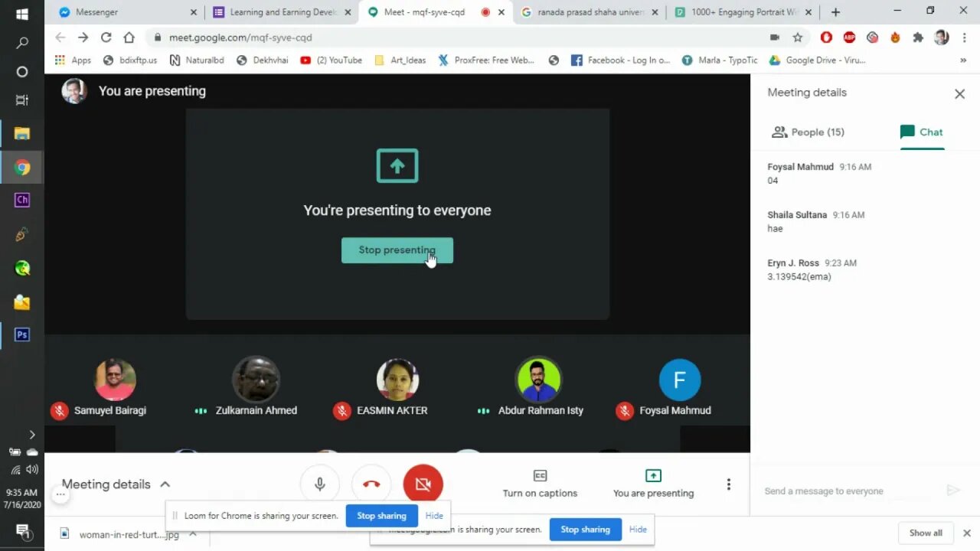This screenshot has height=551, width=980.
Task: Click Stop sharing in the Loom bar
Action: [x=381, y=516]
